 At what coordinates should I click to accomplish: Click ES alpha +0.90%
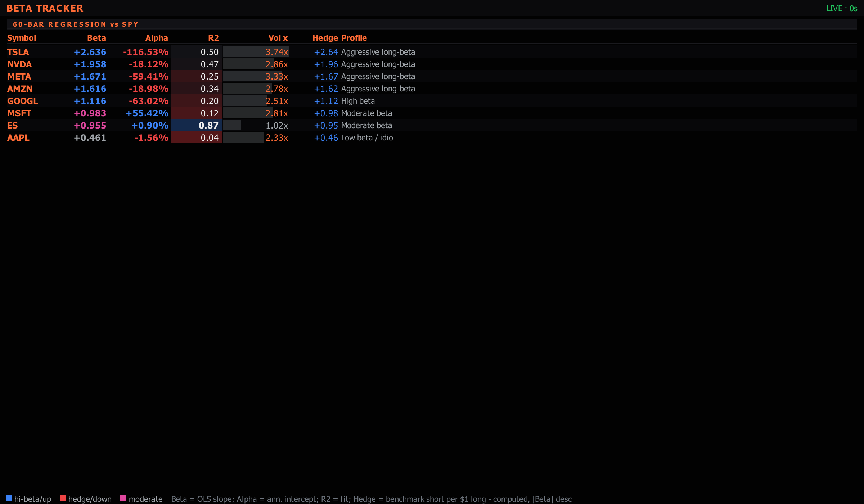point(150,125)
